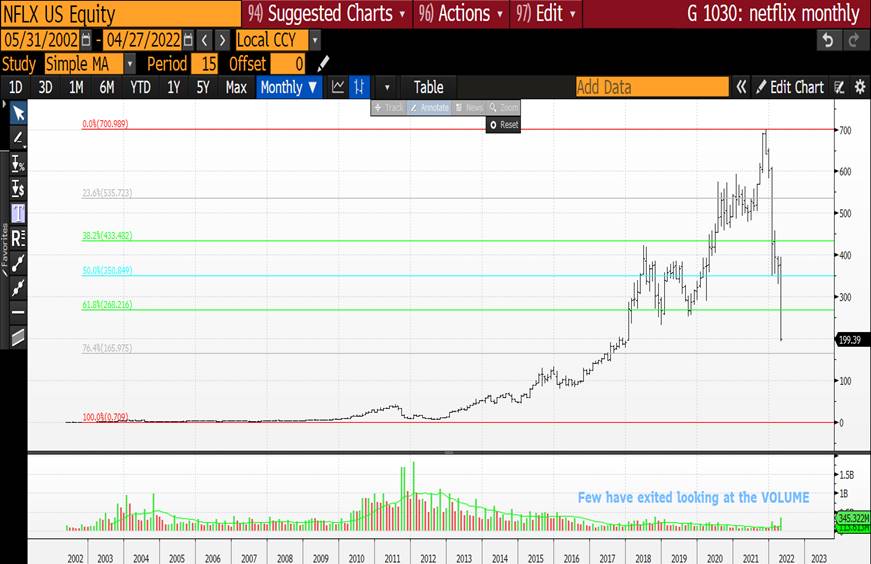Viewport: 871px width, 564px height.
Task: Select the arrow pointer tool
Action: coord(18,113)
